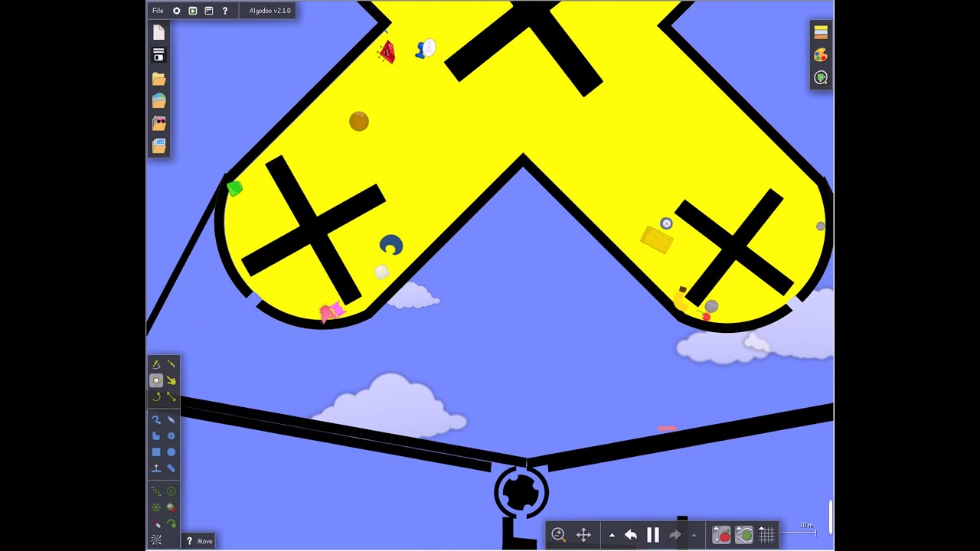Screen dimensions: 980x551
Task: Click the Algodoo v2.1.0 title label
Action: point(269,11)
